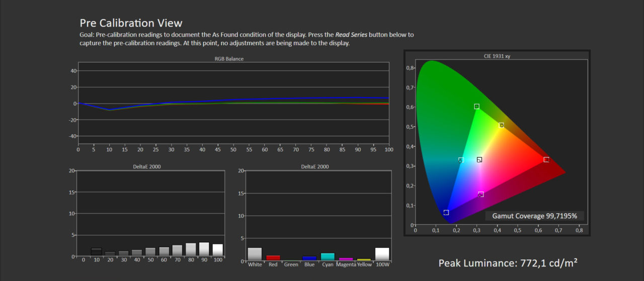
Task: Click the Peak Luminance reading text
Action: (508, 263)
